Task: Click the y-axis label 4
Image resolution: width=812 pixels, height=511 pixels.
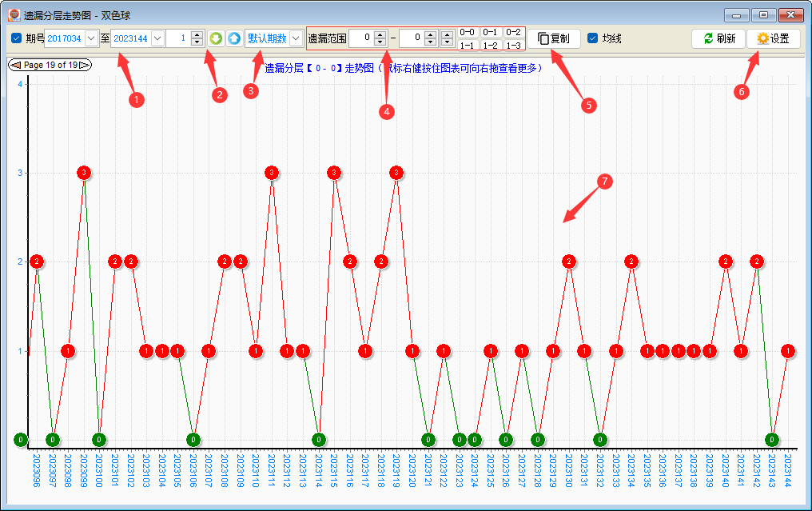Action: [x=20, y=84]
